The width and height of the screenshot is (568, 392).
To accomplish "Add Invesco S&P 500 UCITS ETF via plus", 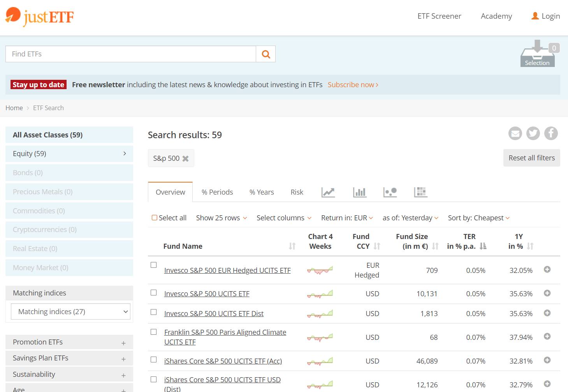I will [x=547, y=293].
